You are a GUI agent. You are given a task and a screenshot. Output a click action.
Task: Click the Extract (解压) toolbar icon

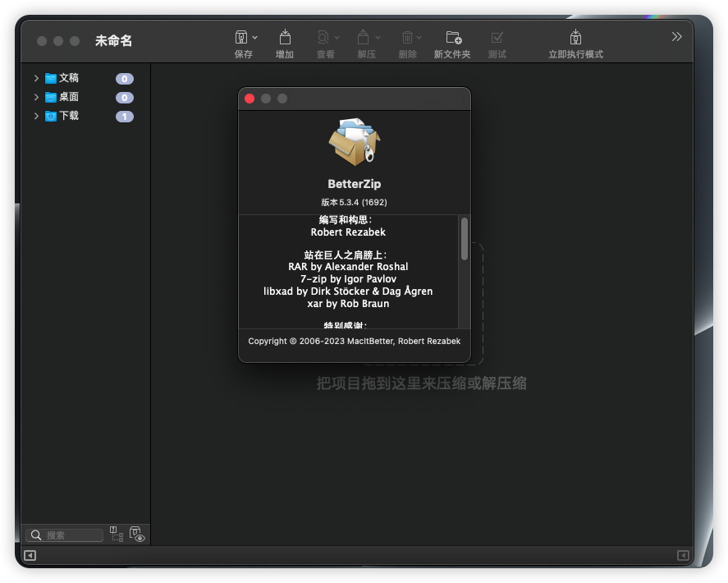(363, 37)
